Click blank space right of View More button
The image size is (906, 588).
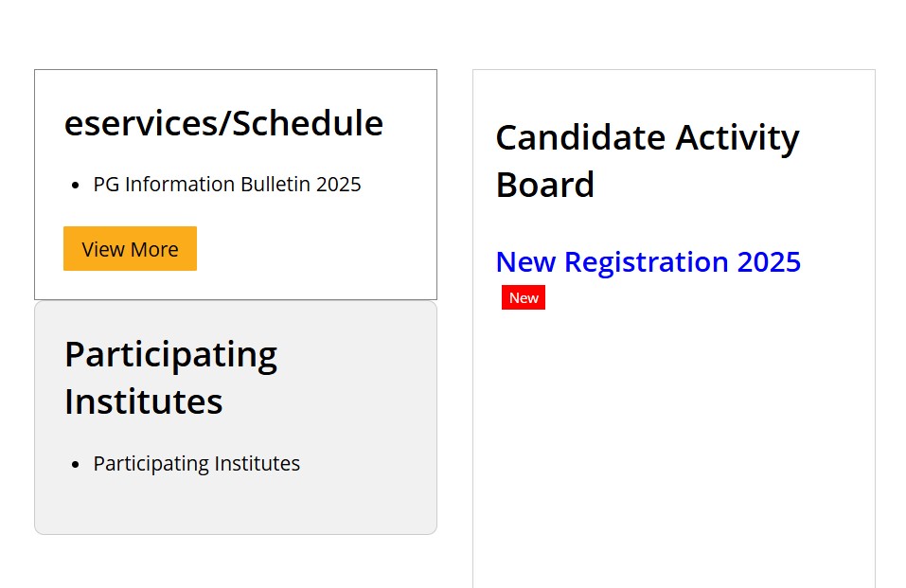click(x=312, y=249)
